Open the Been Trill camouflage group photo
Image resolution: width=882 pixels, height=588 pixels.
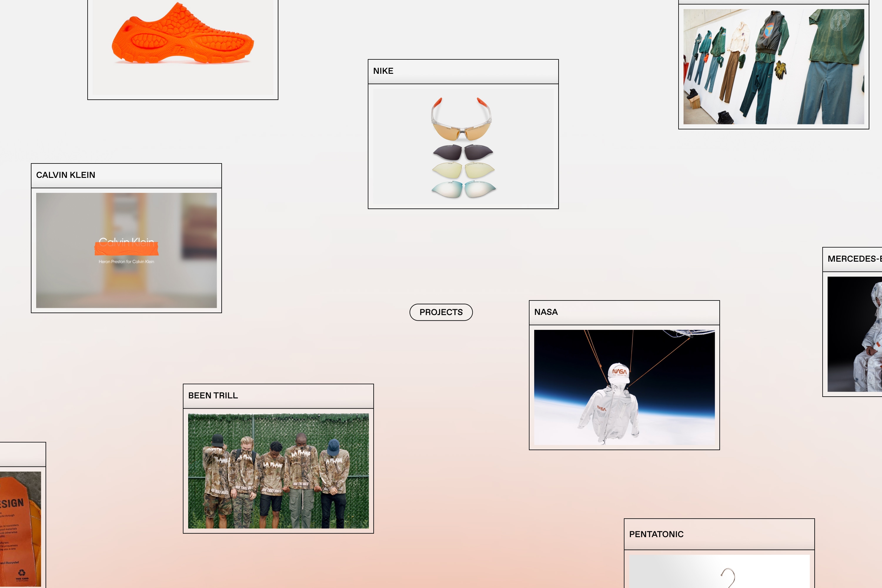pyautogui.click(x=278, y=471)
